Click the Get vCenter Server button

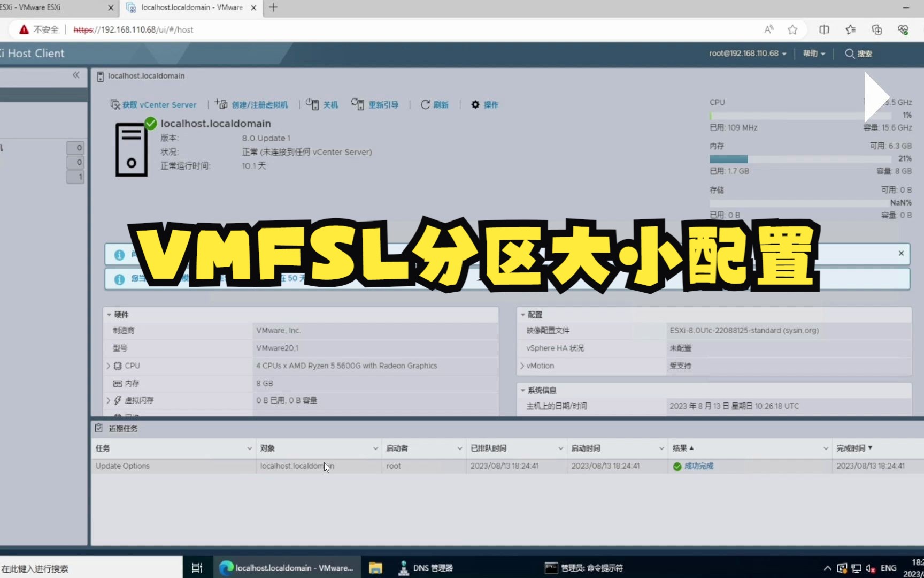[153, 105]
